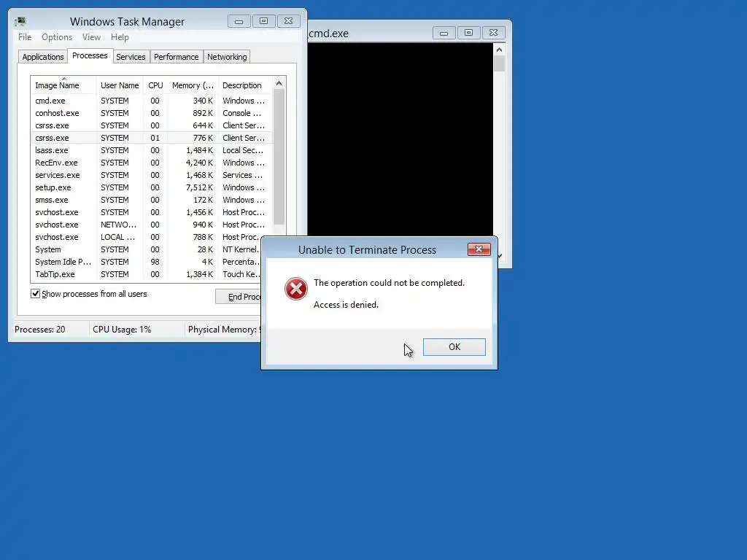Click the 98 CPU value for idle process
Viewport: 747px width, 560px height.
coord(155,262)
